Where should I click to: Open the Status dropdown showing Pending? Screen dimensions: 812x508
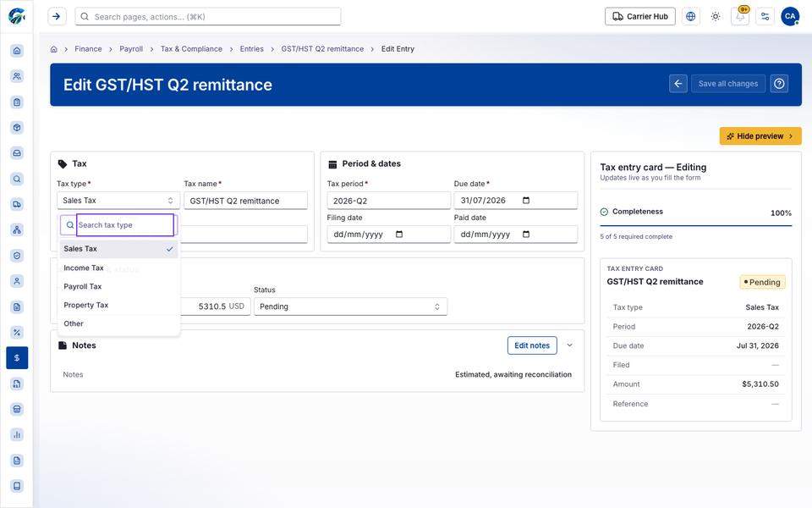(350, 306)
